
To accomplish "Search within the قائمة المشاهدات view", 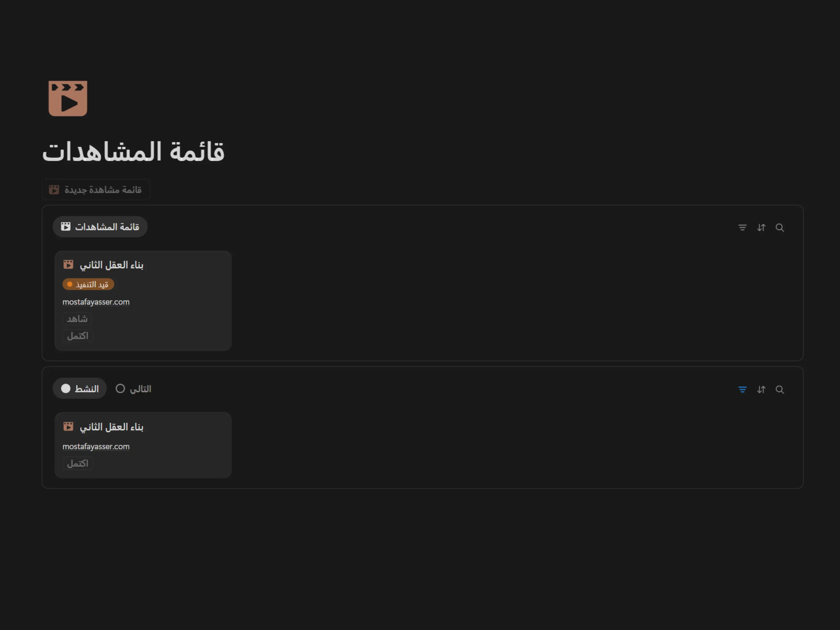I will (780, 228).
